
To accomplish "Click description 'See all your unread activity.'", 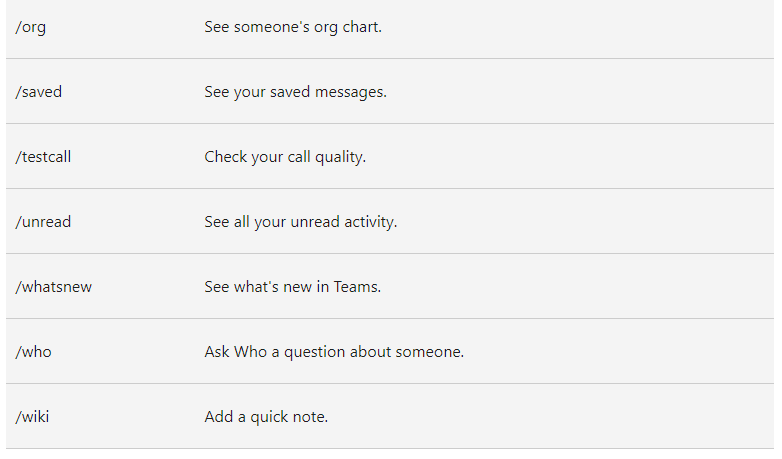I will coord(300,222).
